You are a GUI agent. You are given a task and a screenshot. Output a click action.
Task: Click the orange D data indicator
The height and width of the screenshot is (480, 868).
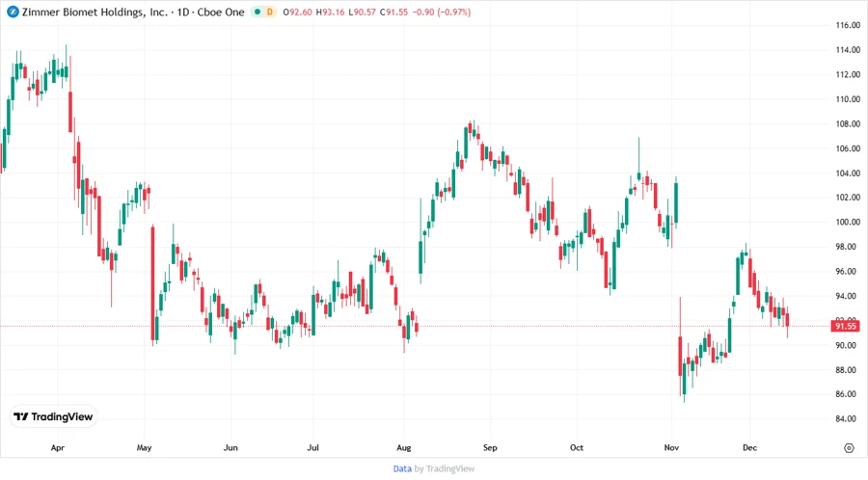pyautogui.click(x=270, y=12)
